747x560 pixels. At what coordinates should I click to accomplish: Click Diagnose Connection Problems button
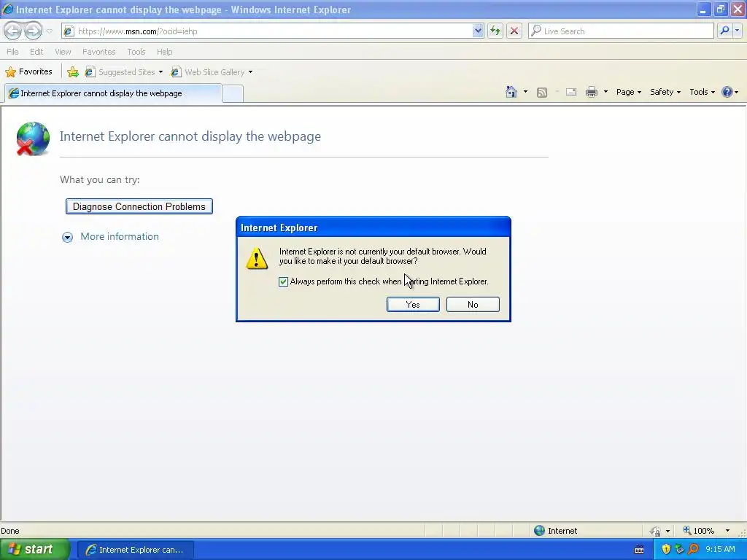(139, 206)
